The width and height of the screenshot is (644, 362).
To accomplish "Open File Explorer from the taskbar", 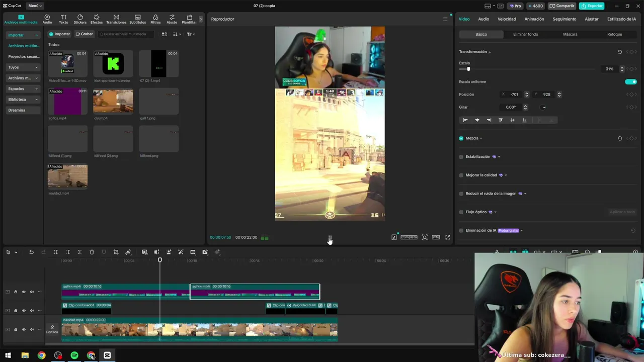I will pyautogui.click(x=25, y=355).
